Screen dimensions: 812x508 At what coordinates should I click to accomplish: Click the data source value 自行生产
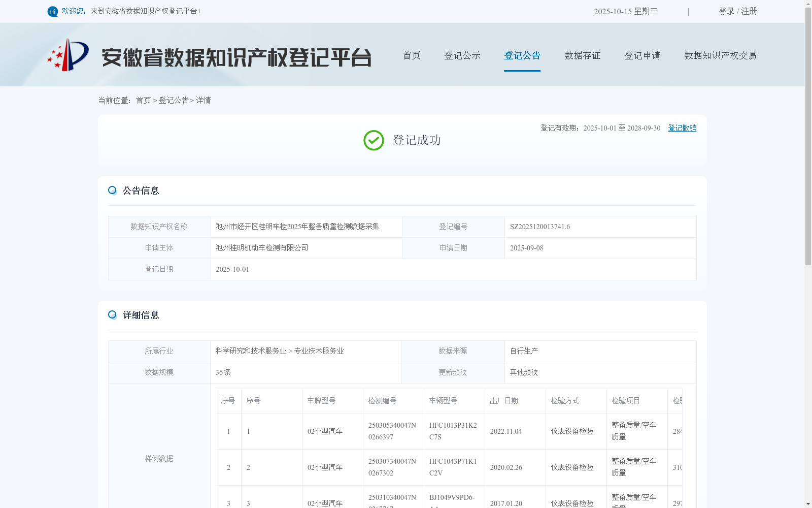[524, 351]
